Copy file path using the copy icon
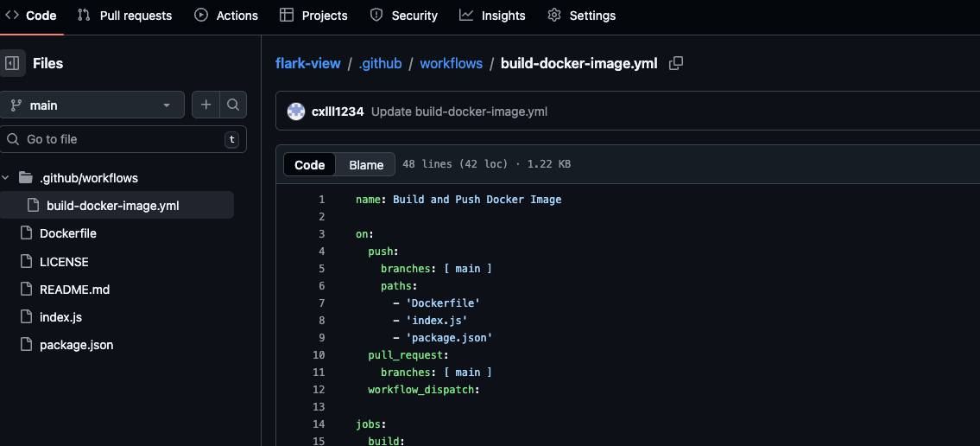 click(677, 63)
